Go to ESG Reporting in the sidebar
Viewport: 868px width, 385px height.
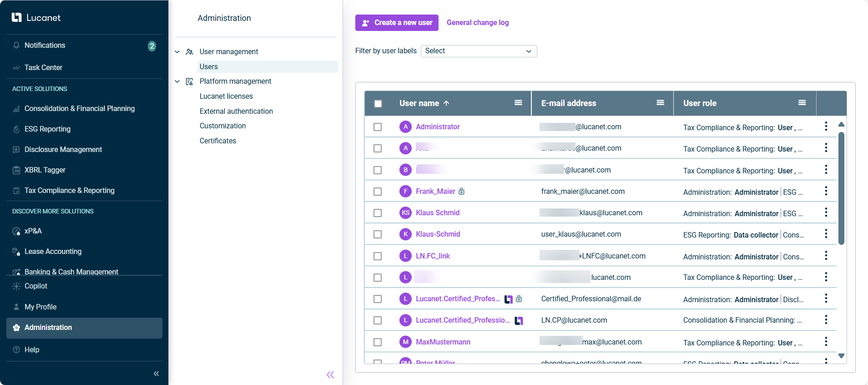click(x=47, y=129)
